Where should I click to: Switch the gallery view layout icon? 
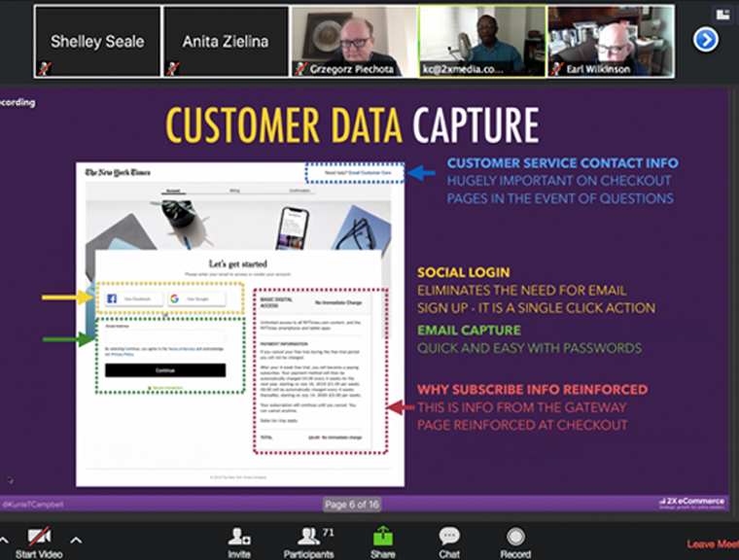(x=723, y=16)
